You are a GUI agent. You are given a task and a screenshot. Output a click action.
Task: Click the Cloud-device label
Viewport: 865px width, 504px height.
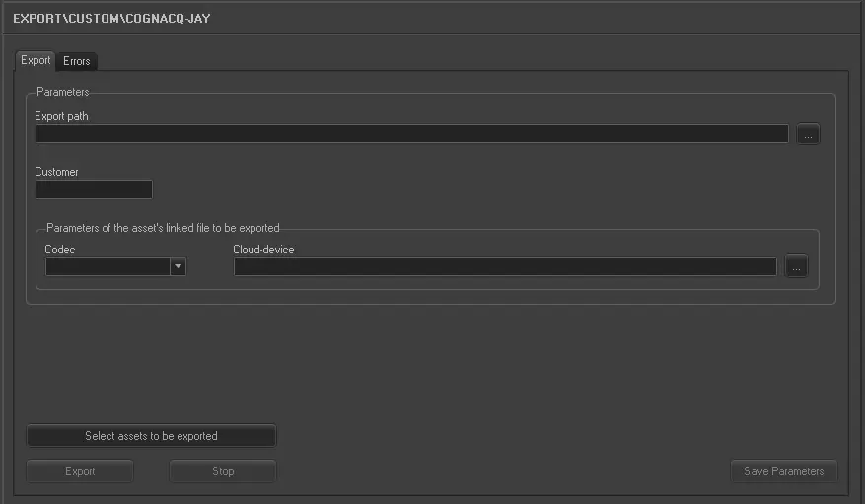tap(263, 250)
